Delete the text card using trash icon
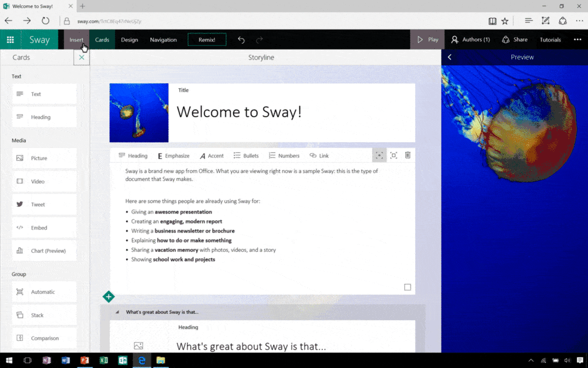The height and width of the screenshot is (368, 588). coord(407,155)
